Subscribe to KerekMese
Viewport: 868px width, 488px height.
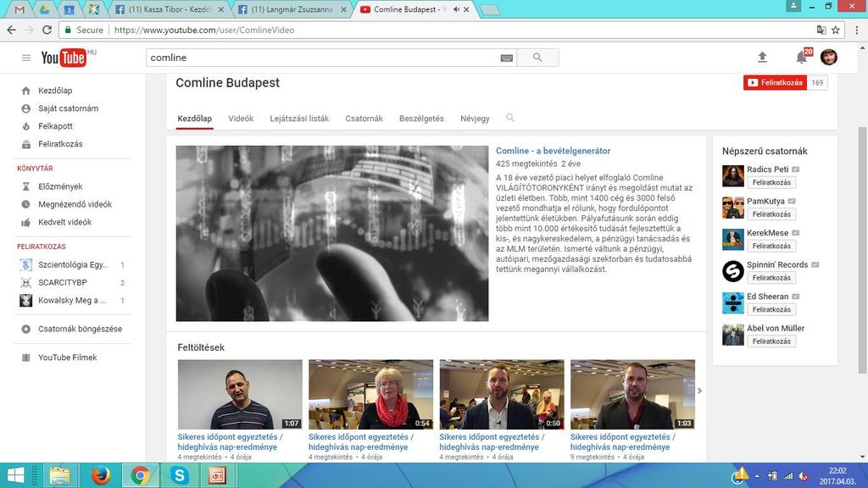coord(771,247)
